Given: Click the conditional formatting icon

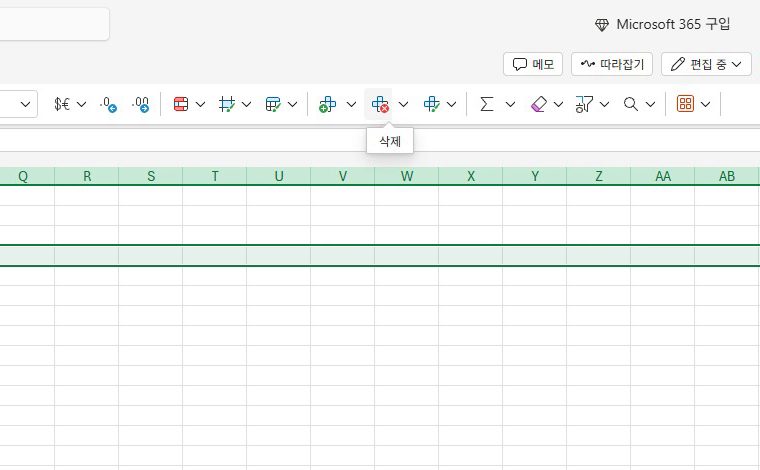Looking at the screenshot, I should point(181,104).
